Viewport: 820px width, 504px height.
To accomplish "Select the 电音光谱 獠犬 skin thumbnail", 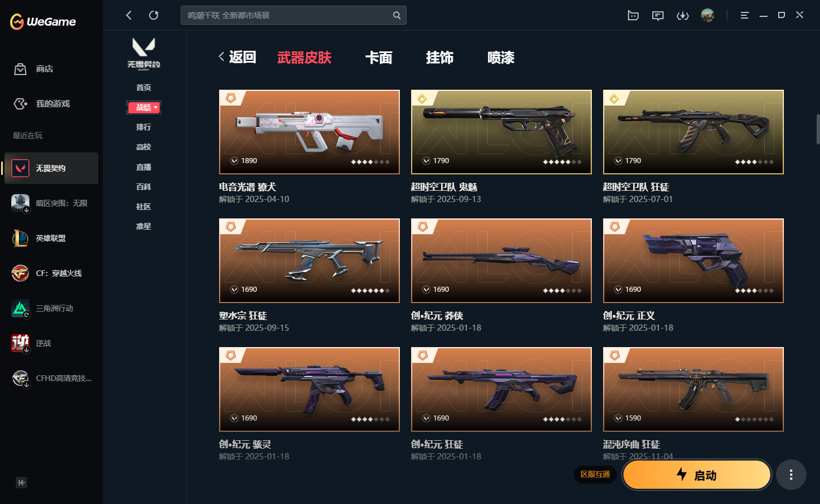I will [309, 132].
